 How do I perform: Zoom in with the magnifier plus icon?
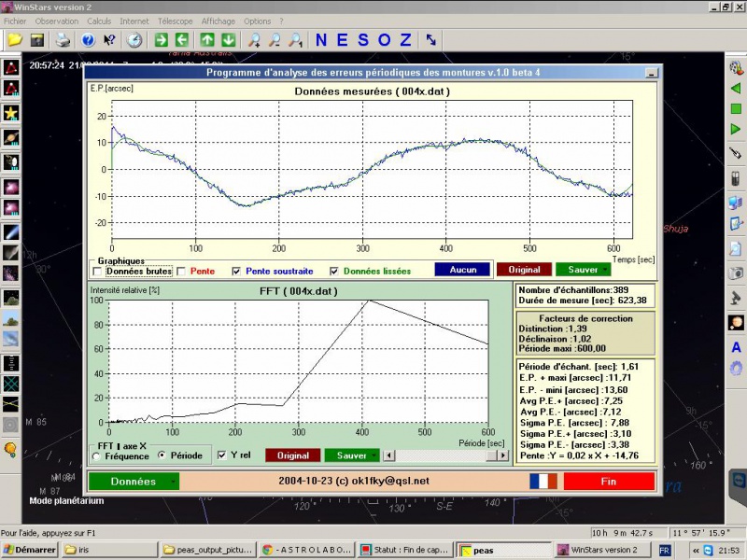pos(254,40)
